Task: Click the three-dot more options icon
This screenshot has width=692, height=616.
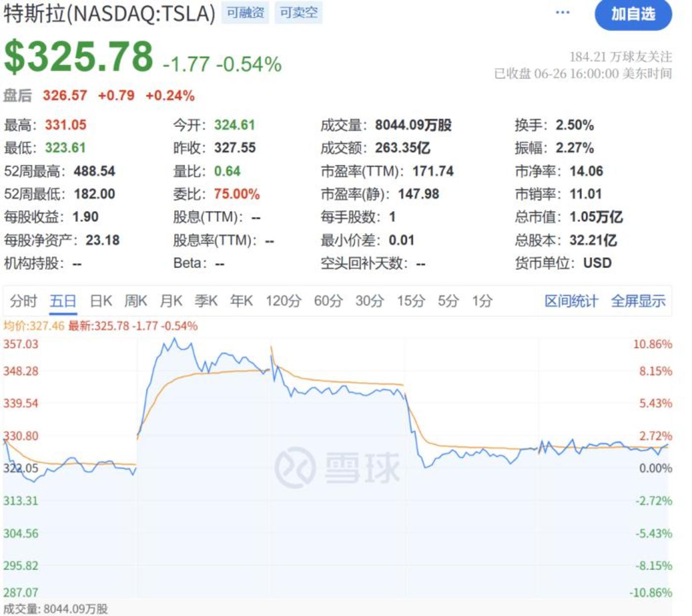Action: coord(562,13)
